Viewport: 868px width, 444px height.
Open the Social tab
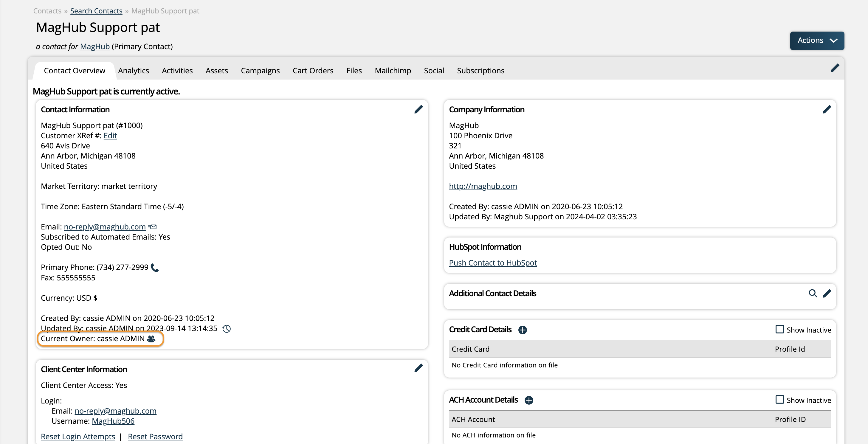tap(434, 70)
